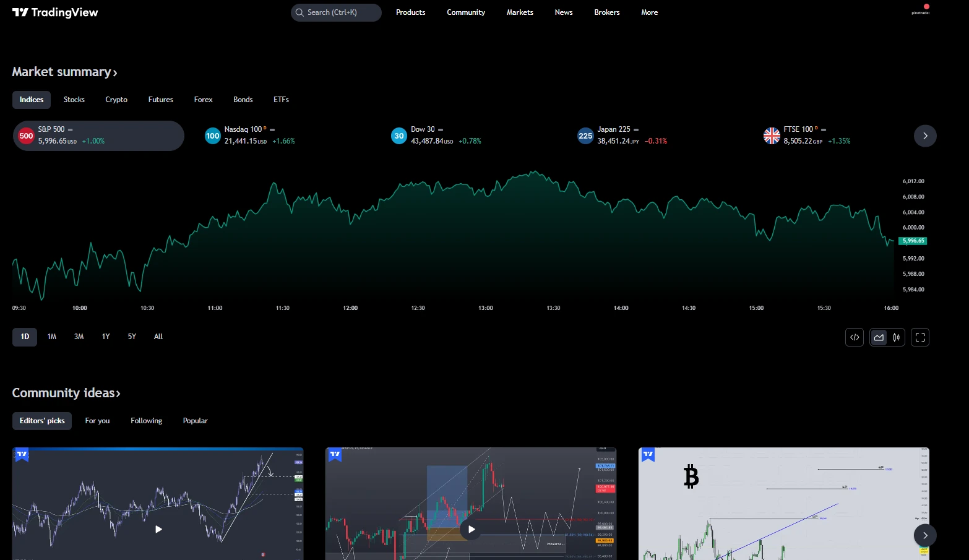Image resolution: width=969 pixels, height=560 pixels.
Task: Select the 1D time range
Action: (x=25, y=337)
